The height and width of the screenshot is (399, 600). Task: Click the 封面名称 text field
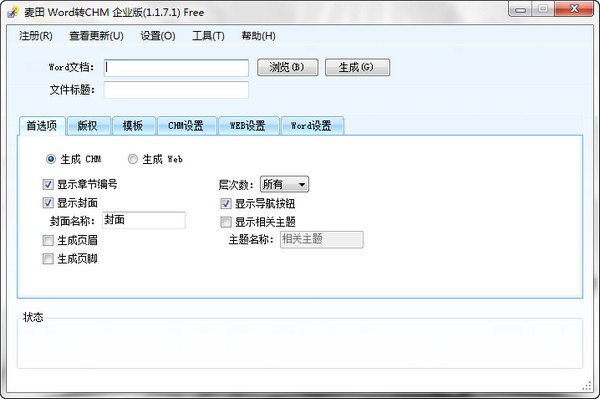point(144,220)
